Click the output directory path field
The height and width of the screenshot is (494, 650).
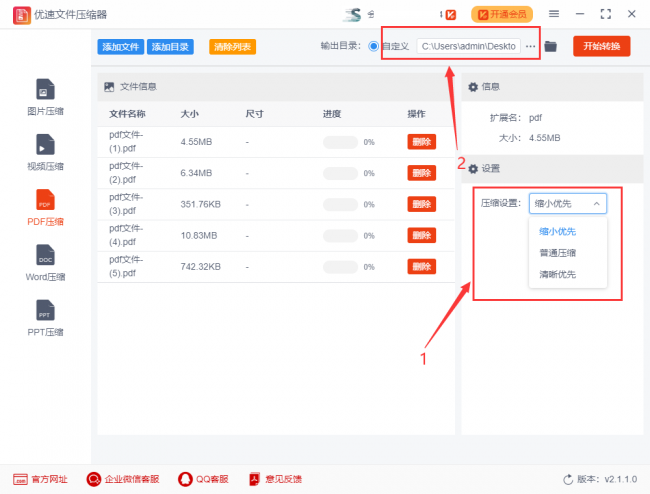tap(468, 46)
